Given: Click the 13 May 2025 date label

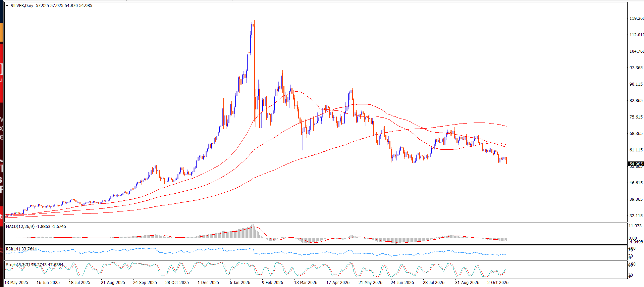Looking at the screenshot, I should click(16, 283).
